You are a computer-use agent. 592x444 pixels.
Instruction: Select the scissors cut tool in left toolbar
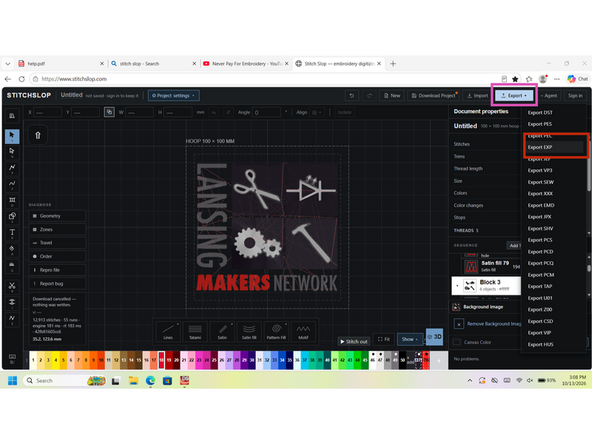12,286
